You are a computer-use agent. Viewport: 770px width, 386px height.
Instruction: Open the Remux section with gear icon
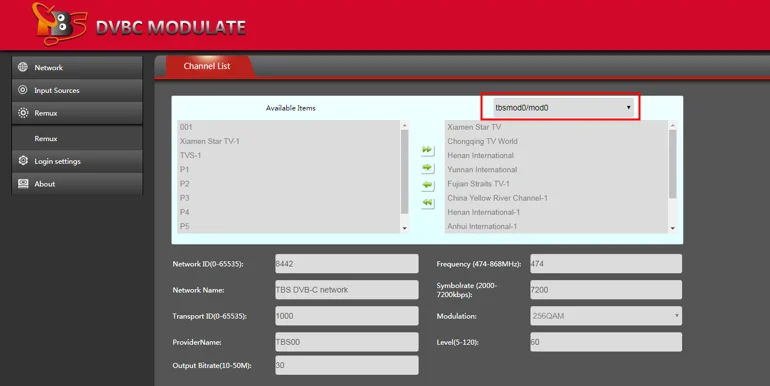pos(77,112)
